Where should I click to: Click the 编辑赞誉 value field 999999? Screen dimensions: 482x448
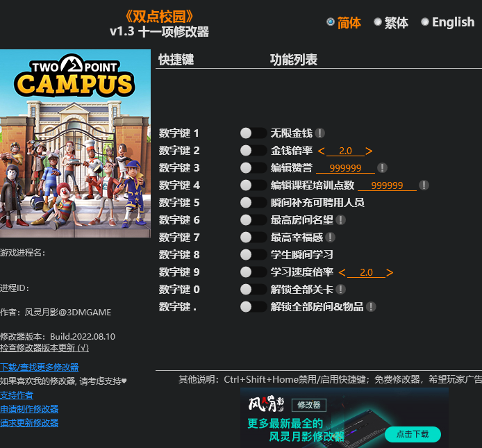click(345, 168)
